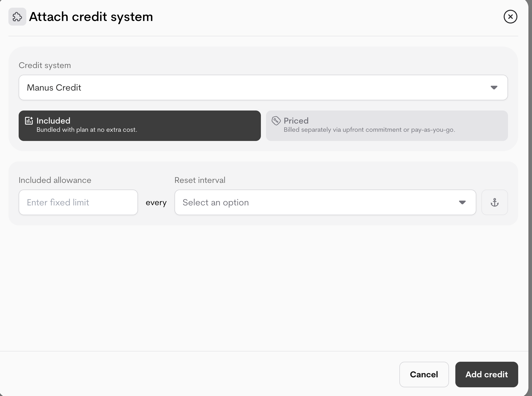The height and width of the screenshot is (396, 532).
Task: Switch billing to pay-as-you-go Priced mode
Action: (387, 125)
